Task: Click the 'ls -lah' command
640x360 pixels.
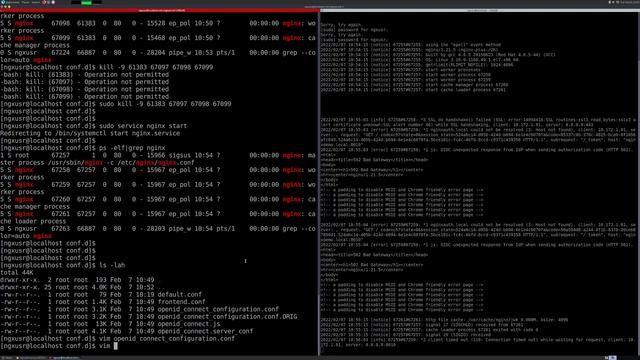Action: (x=112, y=265)
